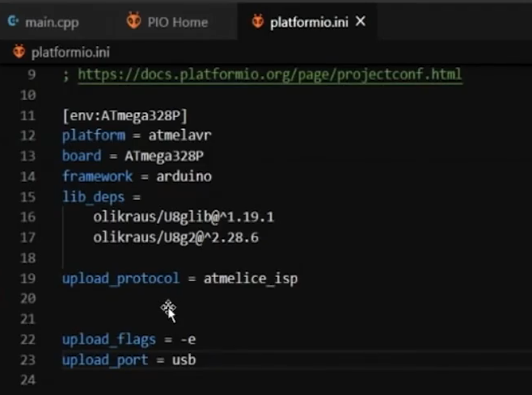This screenshot has height=395, width=532.
Task: Click the breadcrumb PlatformIO file icon
Action: pyautogui.click(x=19, y=53)
